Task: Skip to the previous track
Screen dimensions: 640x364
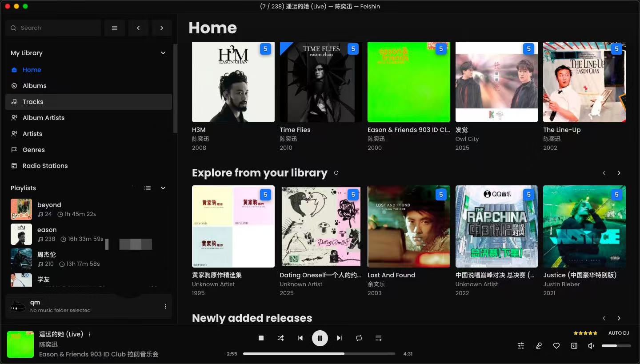Action: (300, 338)
